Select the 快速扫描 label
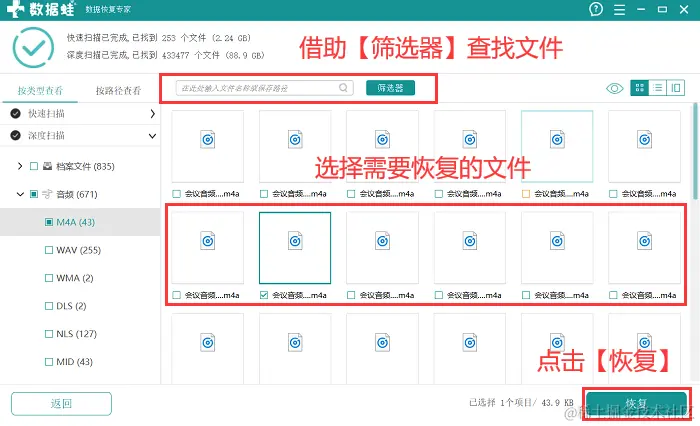The width and height of the screenshot is (700, 426). 46,113
